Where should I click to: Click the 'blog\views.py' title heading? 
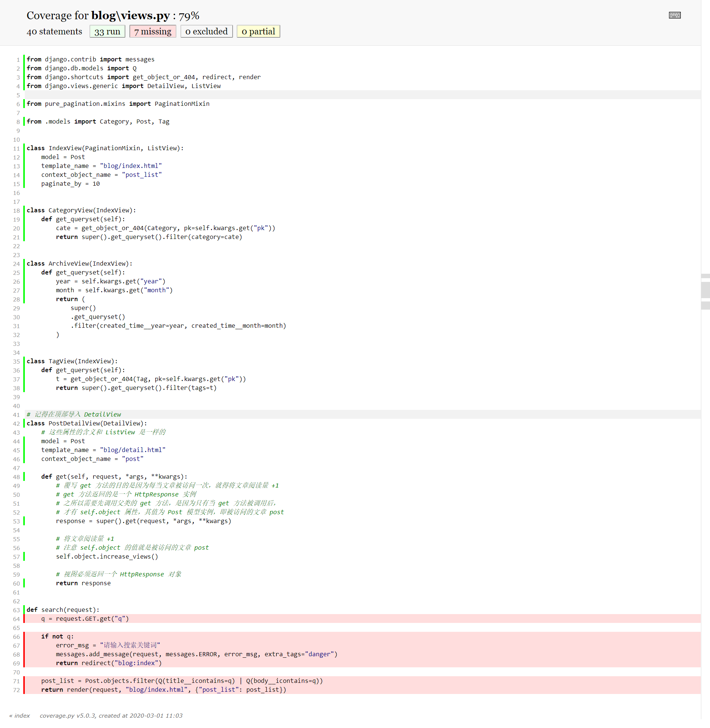pyautogui.click(x=130, y=16)
